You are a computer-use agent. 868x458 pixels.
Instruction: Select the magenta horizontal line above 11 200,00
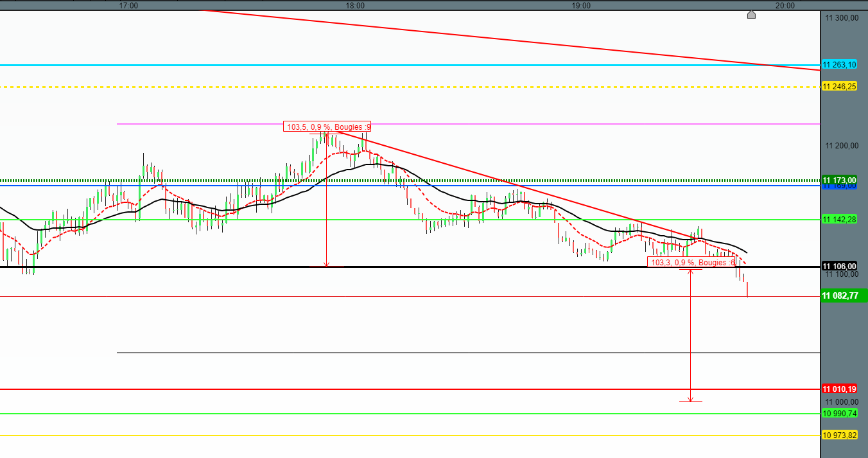point(469,123)
